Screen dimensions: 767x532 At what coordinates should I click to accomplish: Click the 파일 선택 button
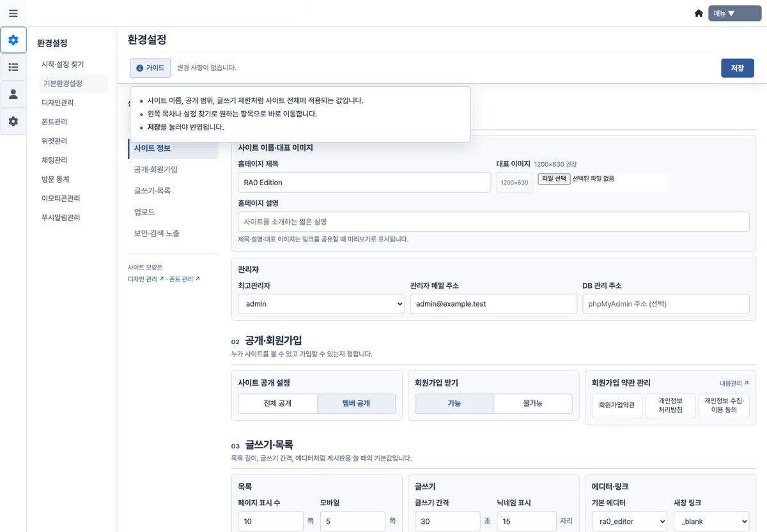point(554,179)
